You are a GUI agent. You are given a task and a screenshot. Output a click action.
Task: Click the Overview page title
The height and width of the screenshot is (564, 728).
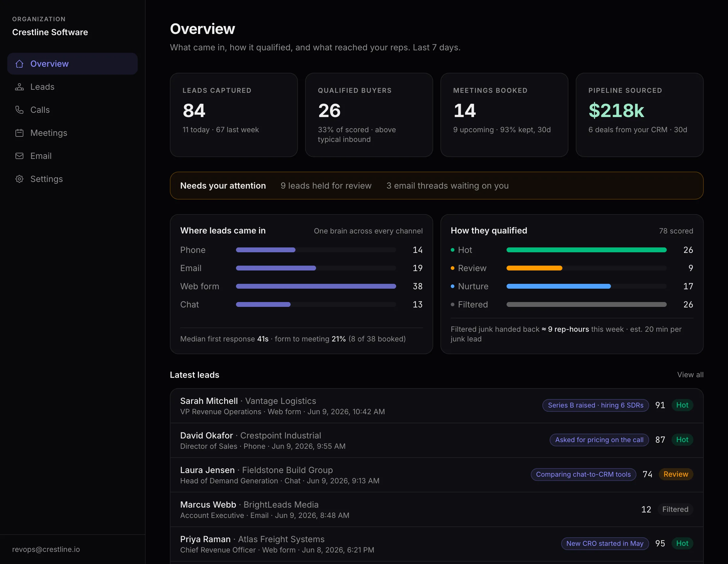(202, 29)
